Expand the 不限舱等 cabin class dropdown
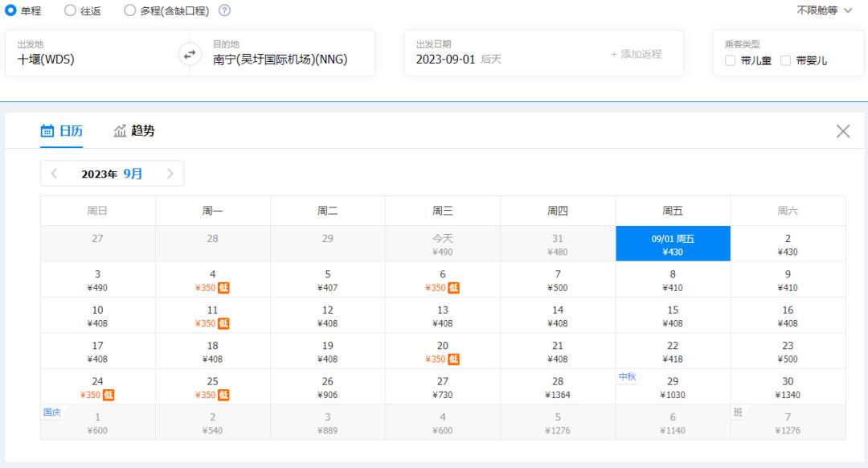Image resolution: width=868 pixels, height=468 pixels. point(824,10)
